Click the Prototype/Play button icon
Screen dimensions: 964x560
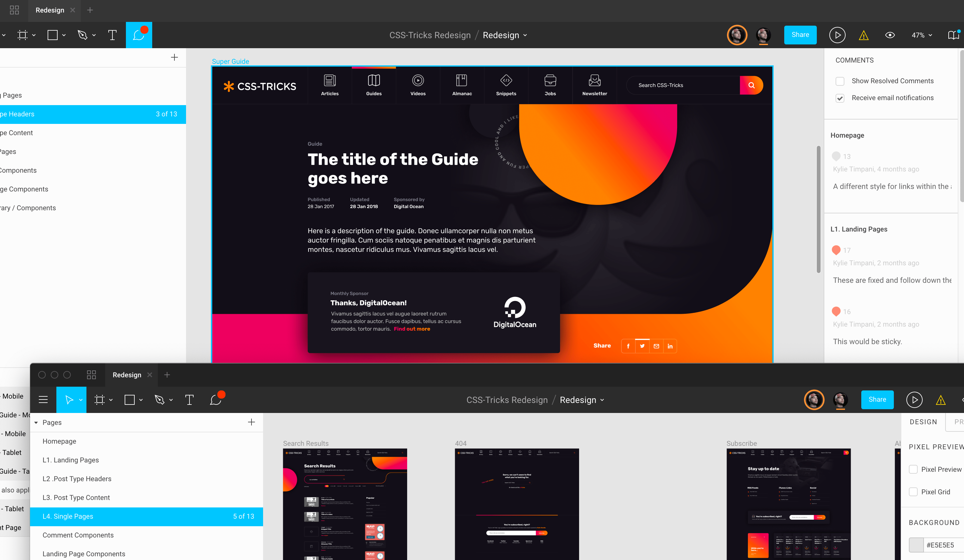pos(837,35)
